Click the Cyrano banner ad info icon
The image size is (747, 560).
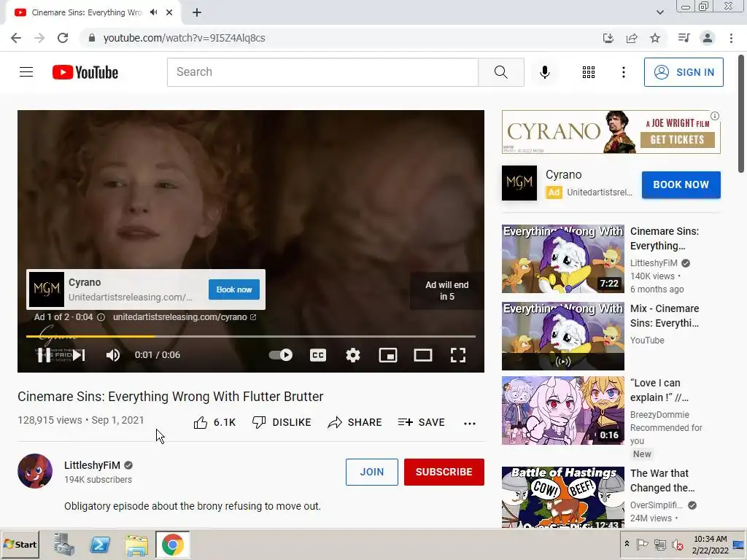[715, 116]
